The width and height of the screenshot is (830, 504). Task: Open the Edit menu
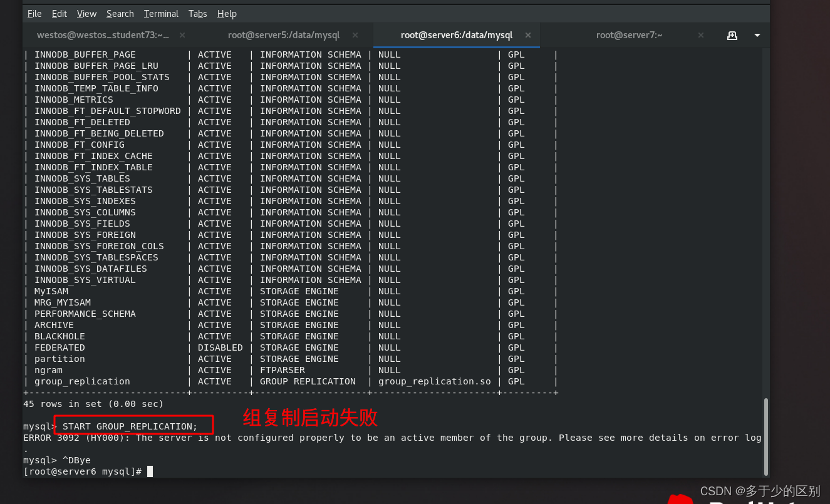click(60, 14)
